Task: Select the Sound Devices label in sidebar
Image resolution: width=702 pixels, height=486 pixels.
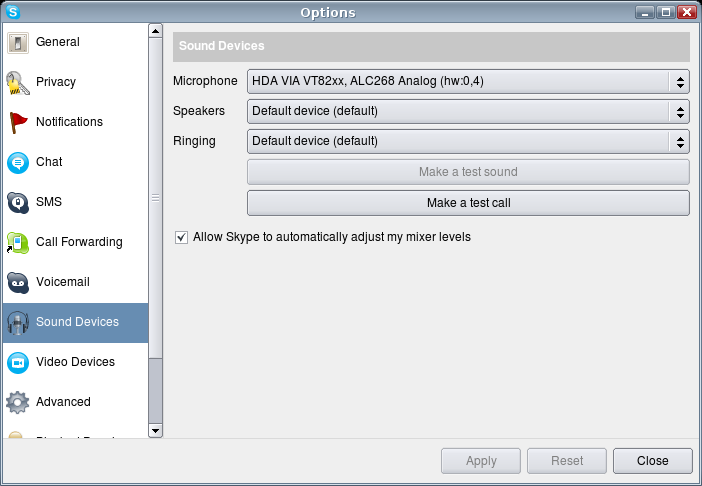Action: [x=77, y=322]
